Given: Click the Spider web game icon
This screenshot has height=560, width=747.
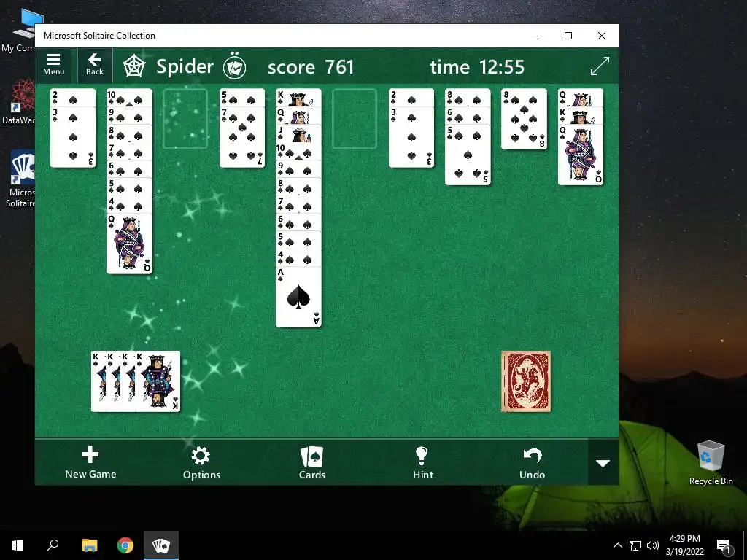Looking at the screenshot, I should tap(134, 66).
